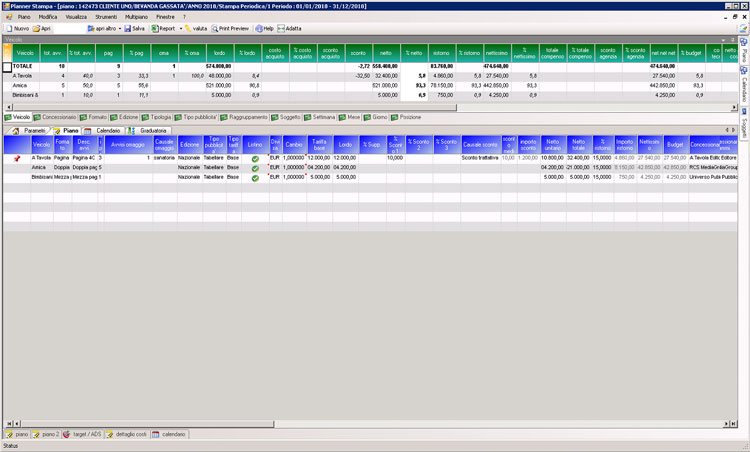Select the TOTALE row selector box
This screenshot has width=750, height=452.
(x=6, y=66)
